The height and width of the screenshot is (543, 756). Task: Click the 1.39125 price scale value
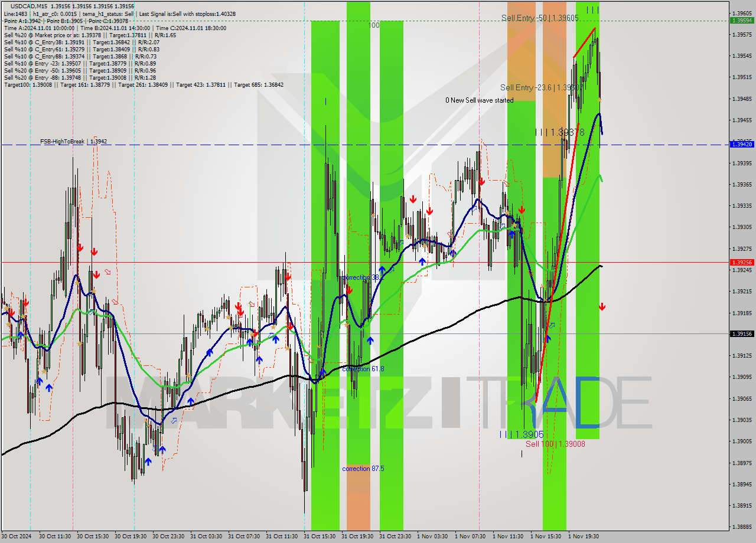[x=742, y=355]
